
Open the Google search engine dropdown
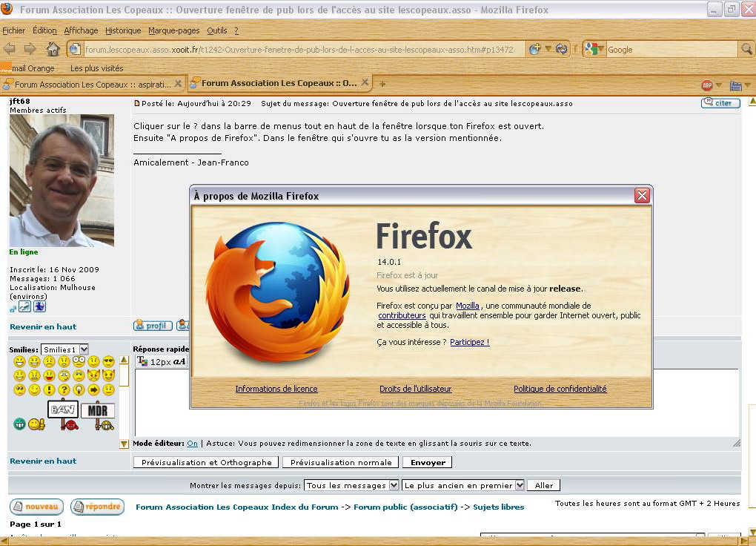point(594,49)
